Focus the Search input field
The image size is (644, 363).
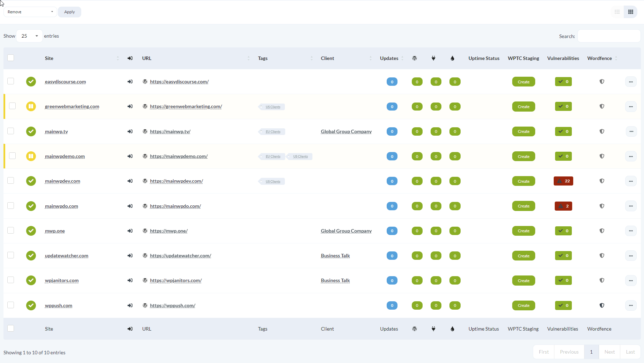(x=609, y=36)
